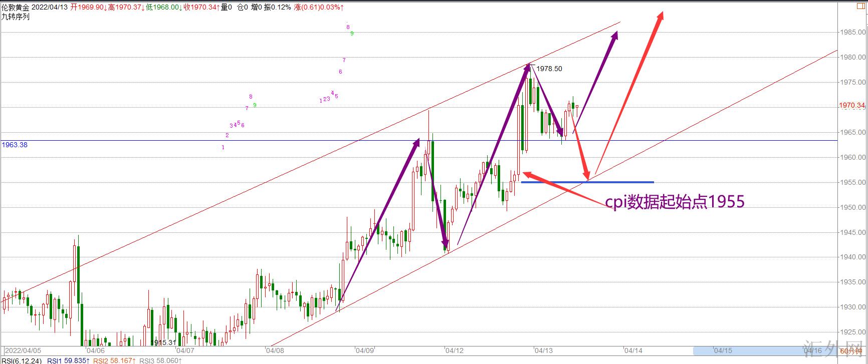The image size is (868, 364).
Task: Select the cpi数据起始点1955 text annotation
Action: [675, 201]
